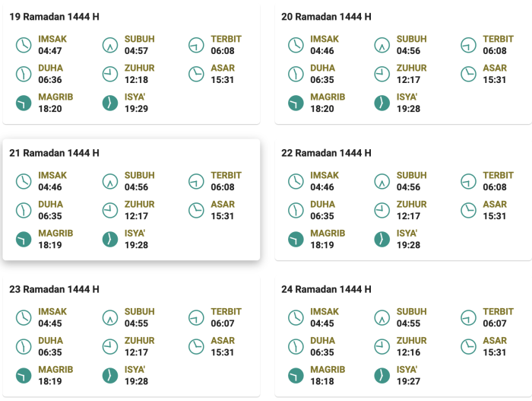Click the Subuh icon for 22 Ramadan
Viewport: 532px width, 401px height.
pos(382,181)
